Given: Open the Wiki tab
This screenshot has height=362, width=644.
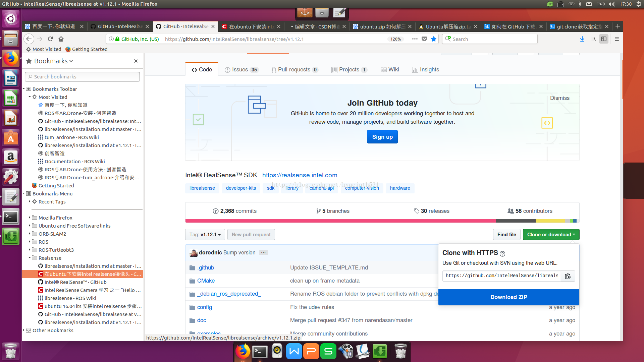Looking at the screenshot, I should 390,70.
